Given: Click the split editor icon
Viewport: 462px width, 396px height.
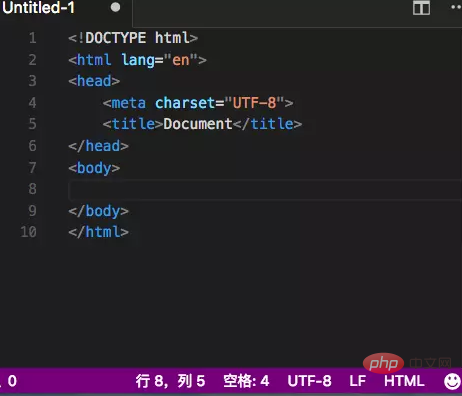Looking at the screenshot, I should (421, 8).
